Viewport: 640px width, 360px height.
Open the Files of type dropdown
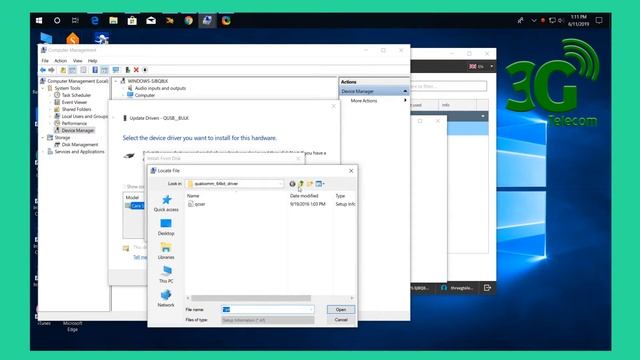(268, 320)
